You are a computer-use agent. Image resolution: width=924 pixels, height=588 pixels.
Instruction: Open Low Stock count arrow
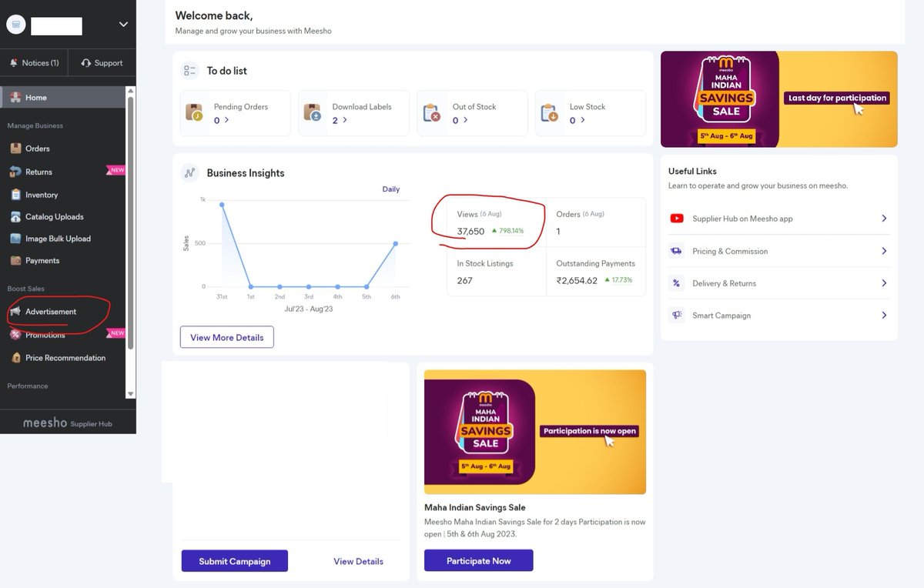coord(582,120)
